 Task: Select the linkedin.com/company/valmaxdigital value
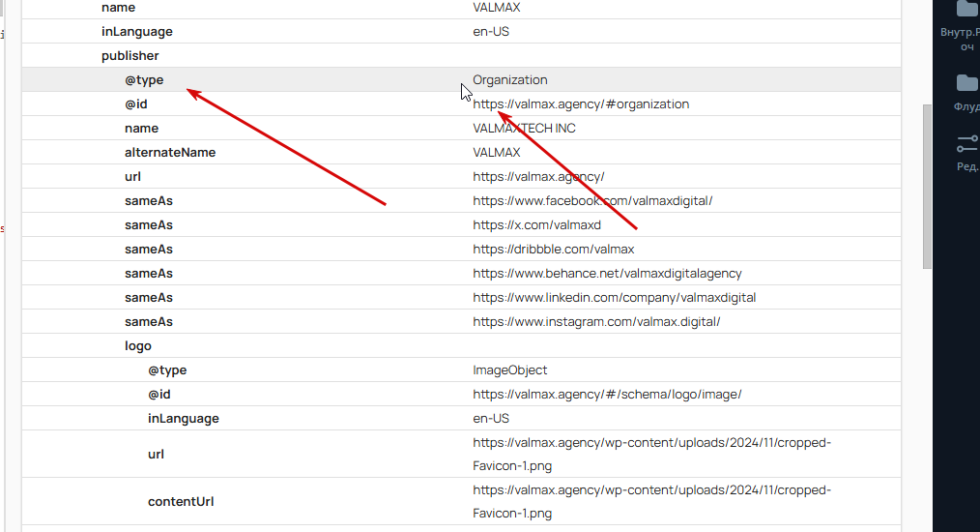coord(614,297)
